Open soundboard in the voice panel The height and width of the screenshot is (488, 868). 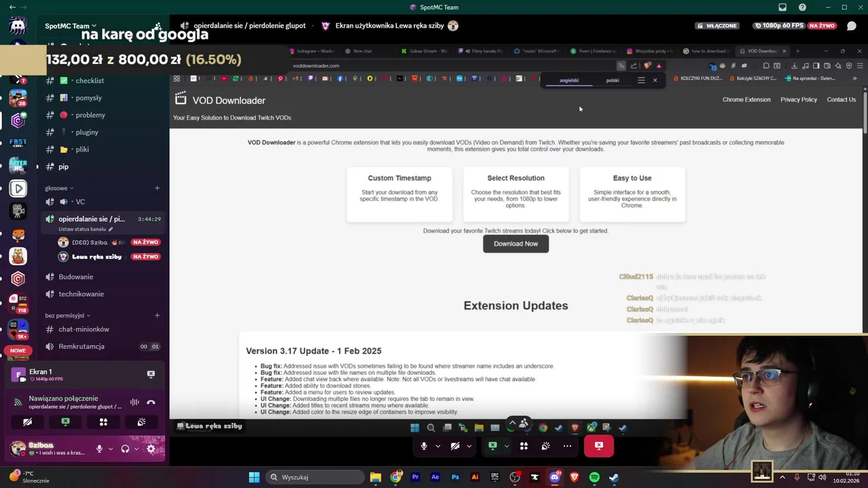pos(141,422)
